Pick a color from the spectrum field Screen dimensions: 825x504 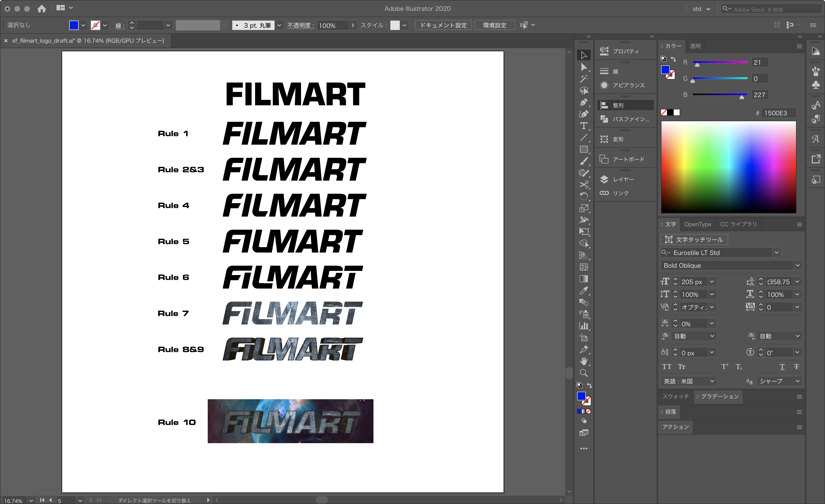(x=729, y=167)
